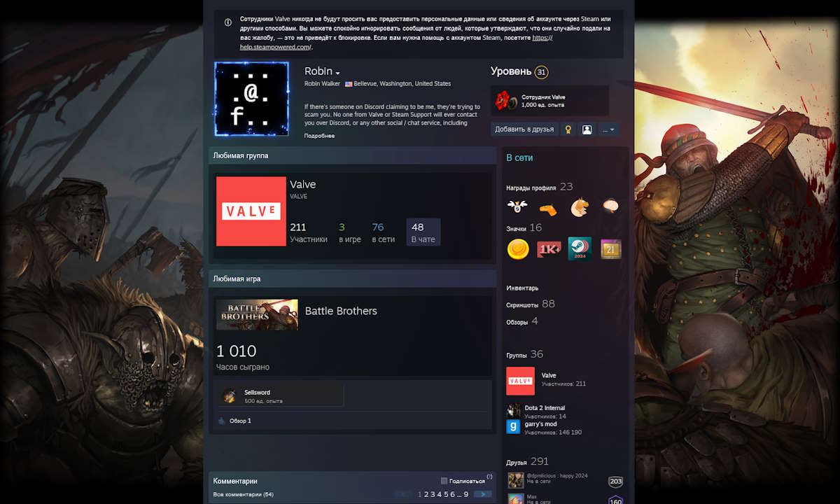Open the Сотрудник Valve featured badge
The height and width of the screenshot is (504, 840).
tap(549, 101)
